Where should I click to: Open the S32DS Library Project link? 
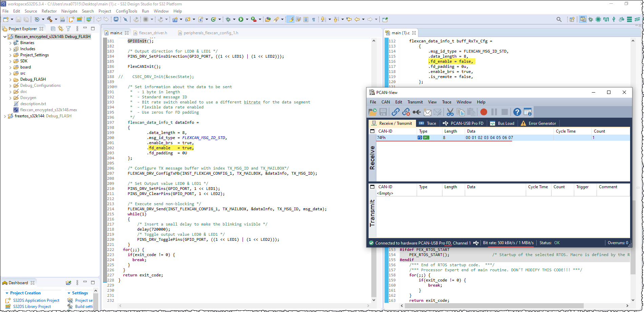pos(32,307)
